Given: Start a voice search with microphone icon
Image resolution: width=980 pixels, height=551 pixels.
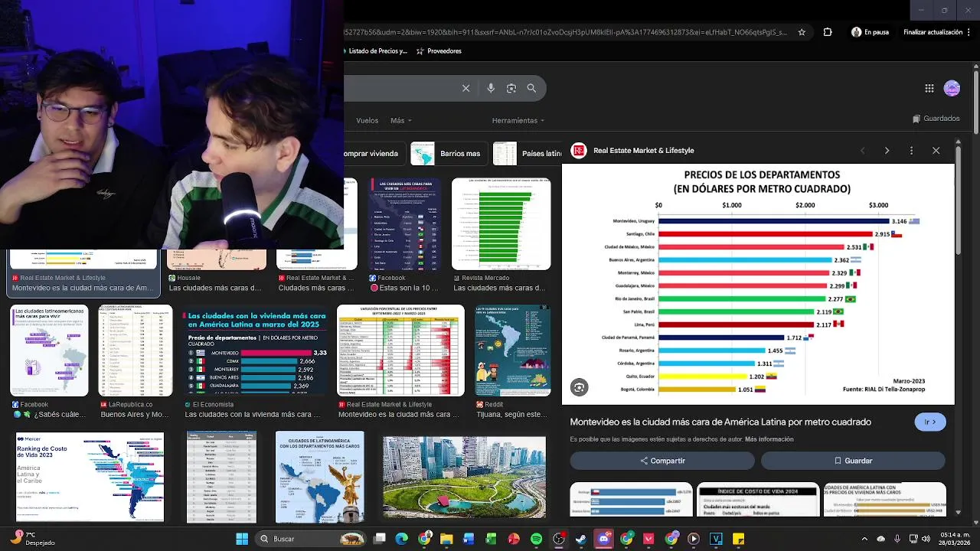Looking at the screenshot, I should click(x=491, y=88).
